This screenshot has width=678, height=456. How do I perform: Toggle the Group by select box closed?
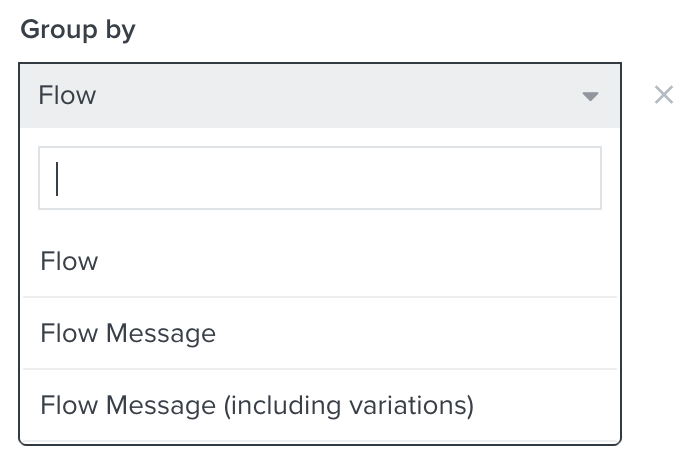point(320,96)
